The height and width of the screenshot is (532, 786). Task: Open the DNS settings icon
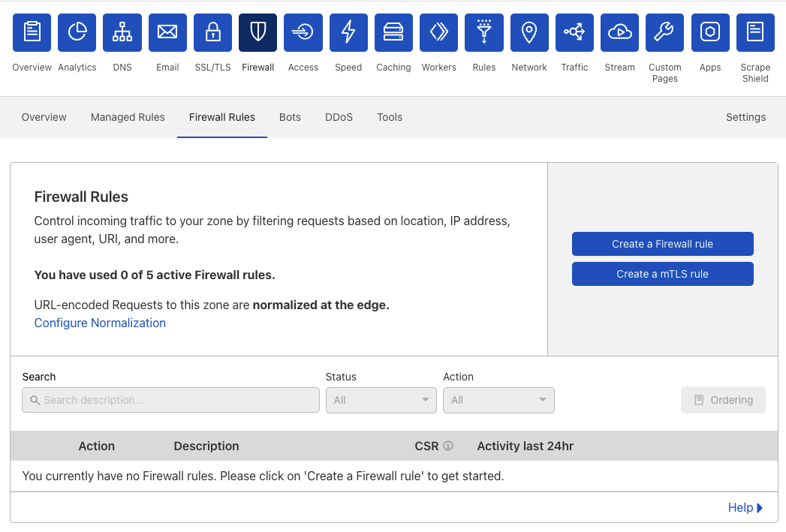click(x=122, y=32)
